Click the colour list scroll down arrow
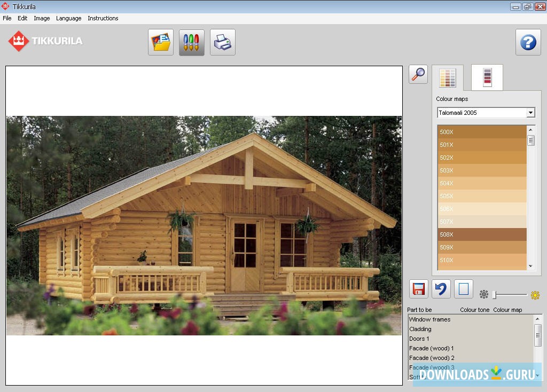 [x=530, y=266]
